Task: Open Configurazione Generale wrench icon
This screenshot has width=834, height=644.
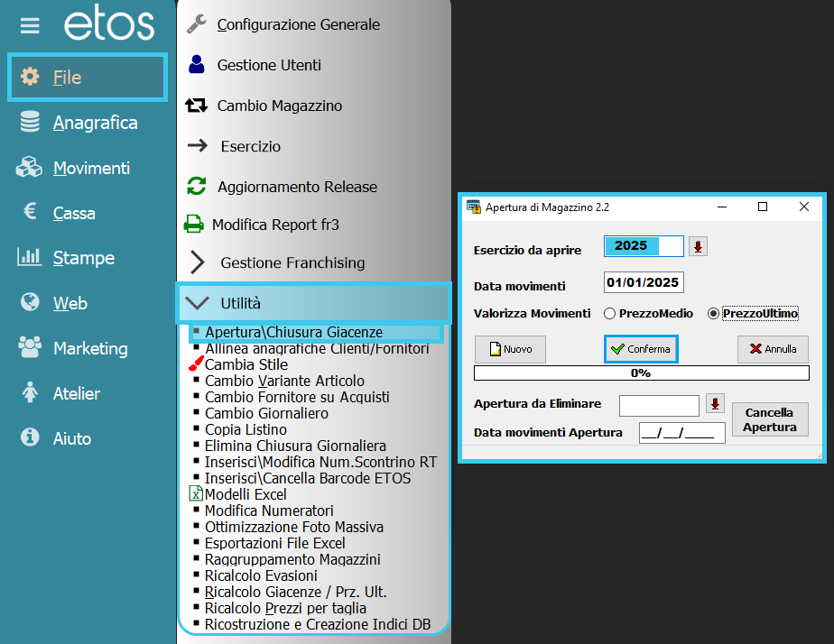Action: pyautogui.click(x=196, y=24)
